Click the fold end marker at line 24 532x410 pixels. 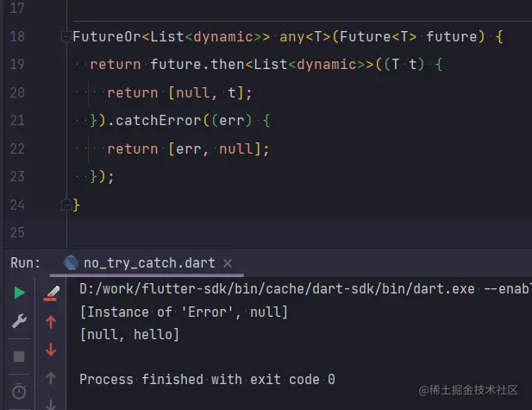point(66,205)
